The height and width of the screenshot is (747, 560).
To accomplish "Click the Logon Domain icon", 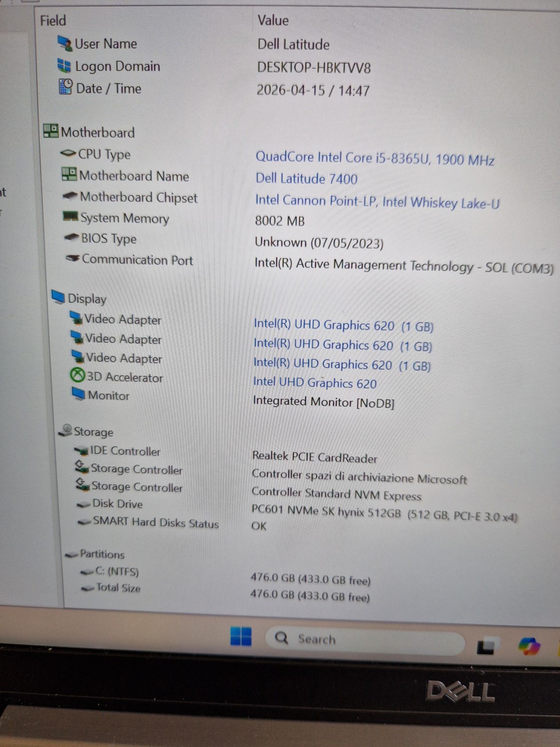I will pos(64,66).
